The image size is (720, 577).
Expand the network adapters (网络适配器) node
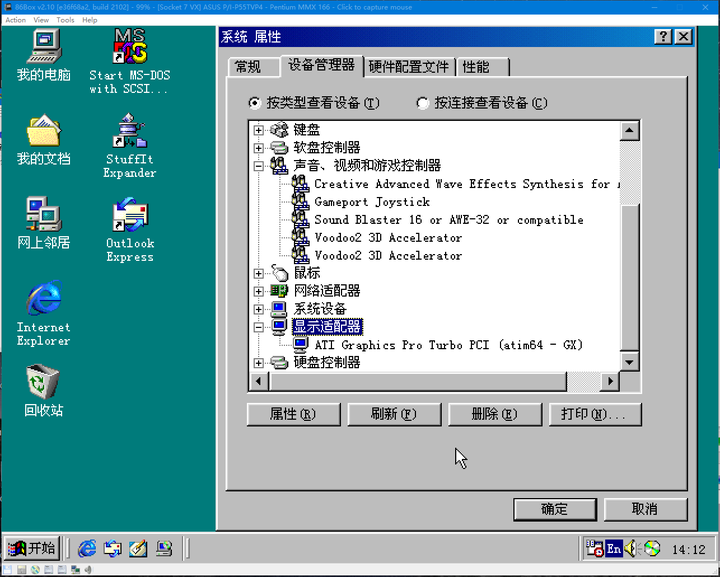[259, 291]
